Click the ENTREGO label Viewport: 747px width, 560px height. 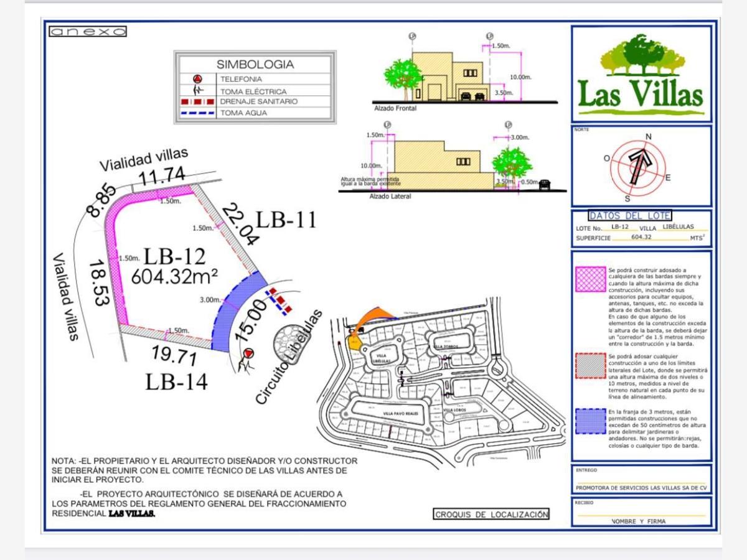(586, 470)
